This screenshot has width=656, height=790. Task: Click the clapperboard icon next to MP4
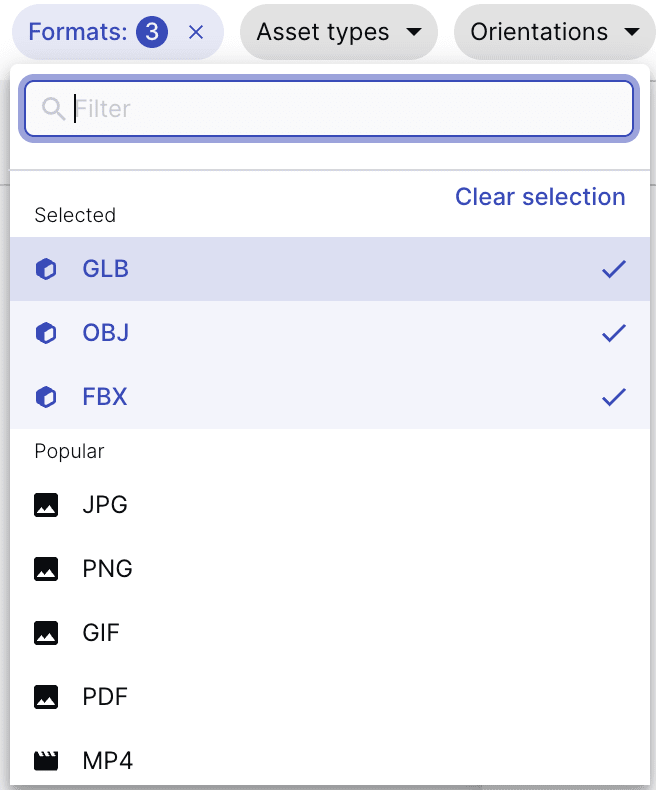(46, 761)
